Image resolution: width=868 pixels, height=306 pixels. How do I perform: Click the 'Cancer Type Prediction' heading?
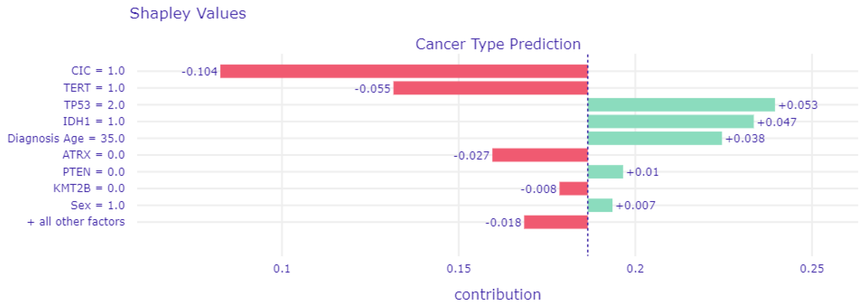click(498, 44)
